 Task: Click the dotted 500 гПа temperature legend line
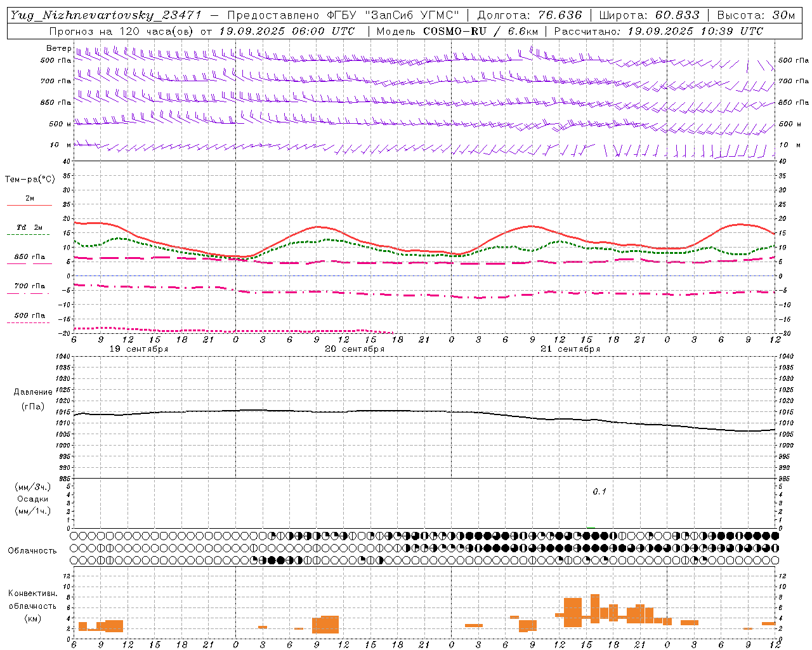coord(29,322)
